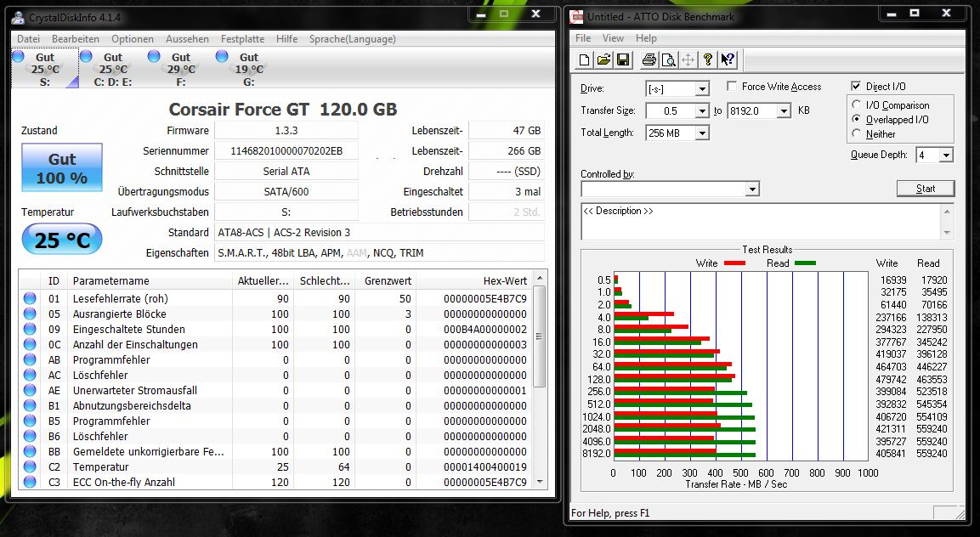Click the ID column header in the S.M.A.R.T. table

click(x=54, y=280)
